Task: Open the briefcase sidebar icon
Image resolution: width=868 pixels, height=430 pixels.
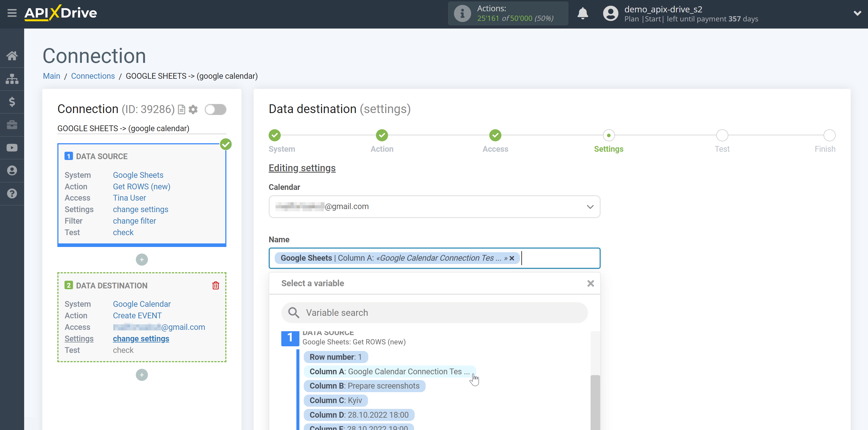Action: 12,125
